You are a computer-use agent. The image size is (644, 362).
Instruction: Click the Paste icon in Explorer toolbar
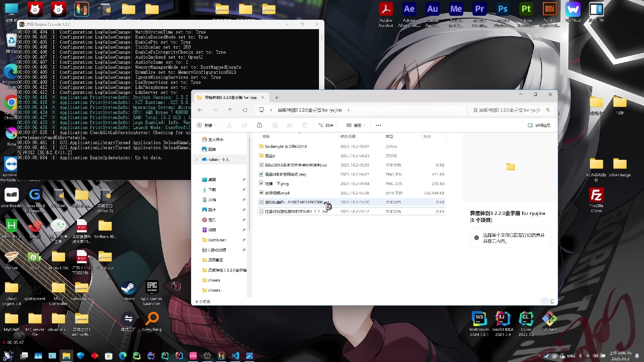click(x=259, y=125)
